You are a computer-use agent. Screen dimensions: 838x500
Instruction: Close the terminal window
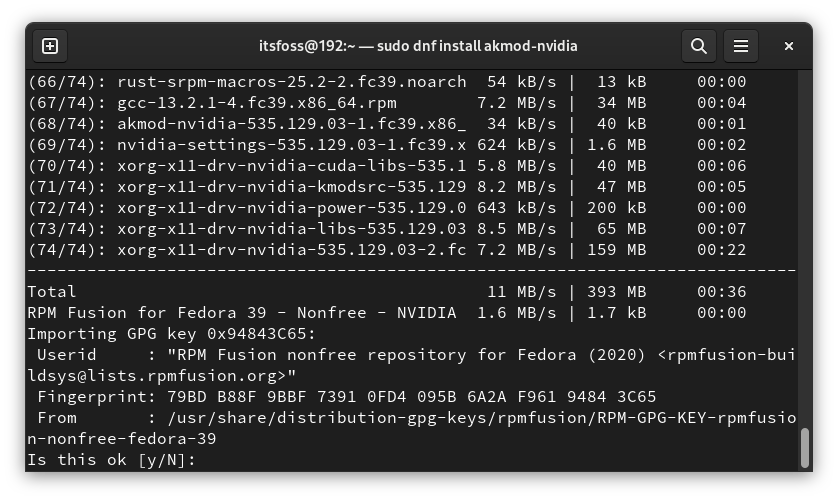tap(788, 46)
